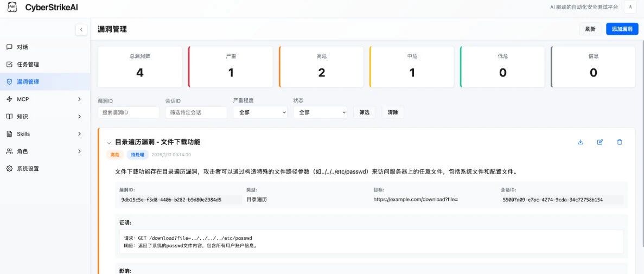644x274 pixels.
Task: Apply filters with 筛选 button
Action: (364, 112)
